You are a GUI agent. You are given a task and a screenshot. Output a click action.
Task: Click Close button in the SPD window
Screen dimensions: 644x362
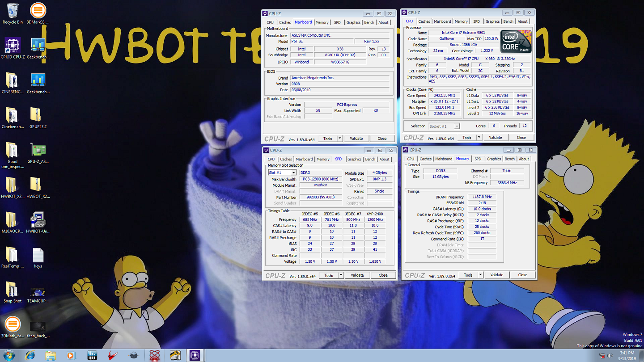pos(383,275)
